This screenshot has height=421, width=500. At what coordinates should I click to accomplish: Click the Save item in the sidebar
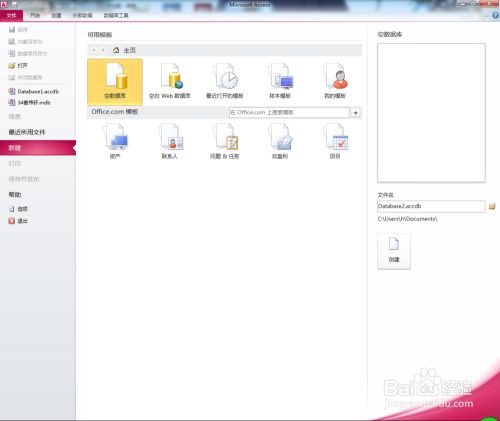point(18,30)
